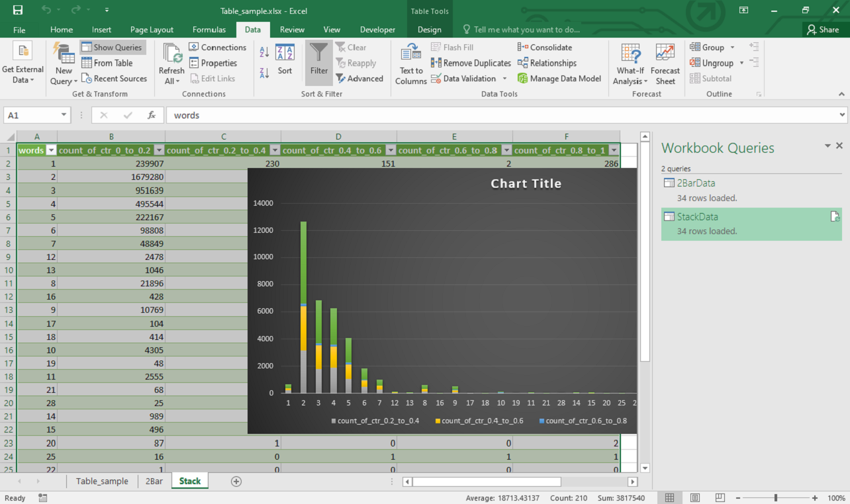Click From Table command
This screenshot has width=850, height=504.
[107, 63]
